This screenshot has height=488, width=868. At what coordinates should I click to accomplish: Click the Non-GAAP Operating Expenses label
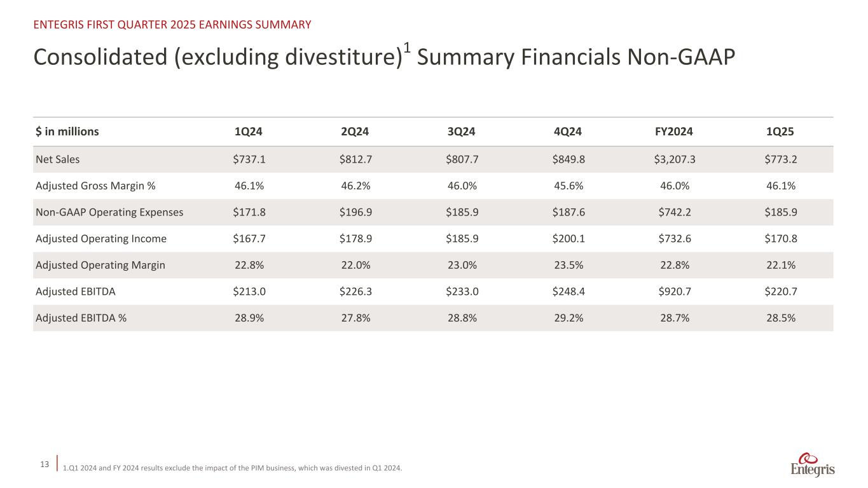pyautogui.click(x=109, y=212)
